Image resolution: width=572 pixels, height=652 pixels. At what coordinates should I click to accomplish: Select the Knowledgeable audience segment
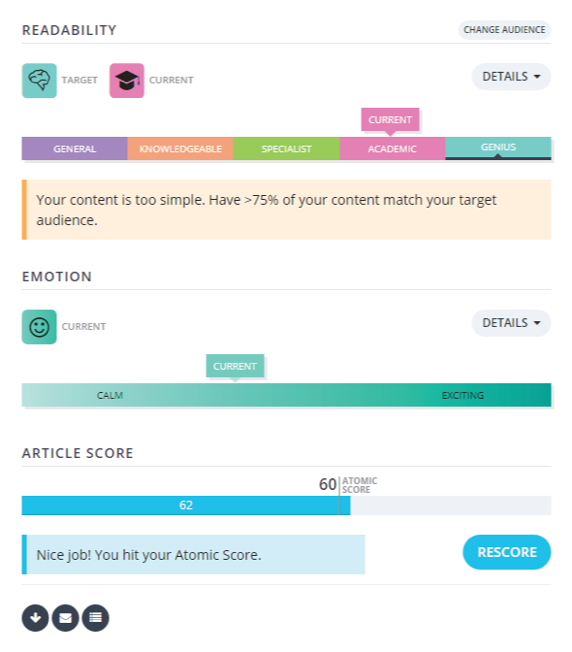point(180,149)
